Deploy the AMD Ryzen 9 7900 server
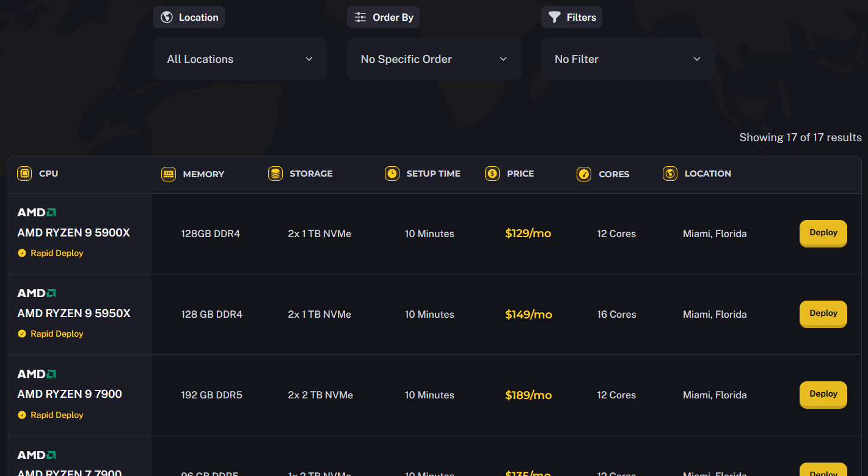868x476 pixels. (x=823, y=394)
